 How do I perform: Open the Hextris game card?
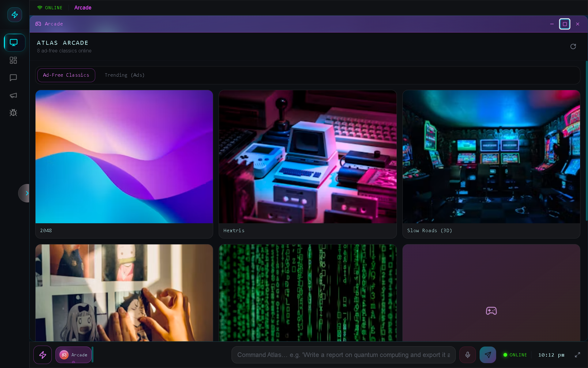(307, 164)
